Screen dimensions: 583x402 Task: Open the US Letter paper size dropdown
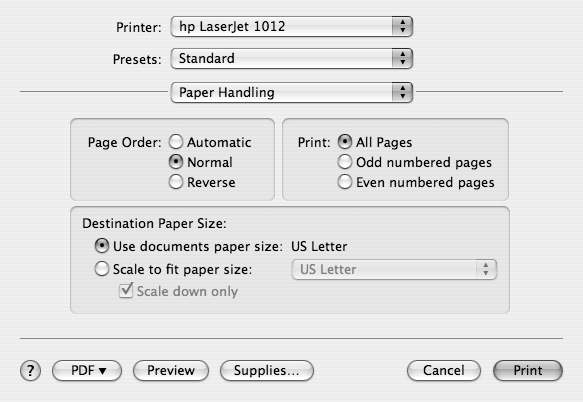pos(394,269)
